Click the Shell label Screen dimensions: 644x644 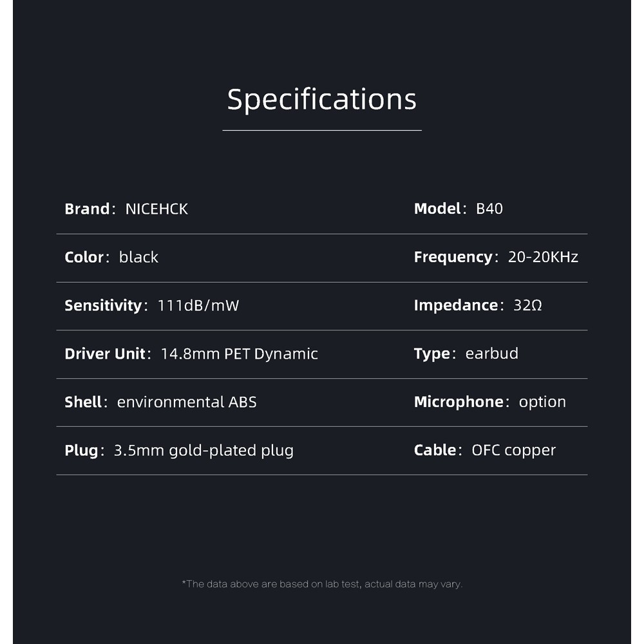tap(83, 402)
